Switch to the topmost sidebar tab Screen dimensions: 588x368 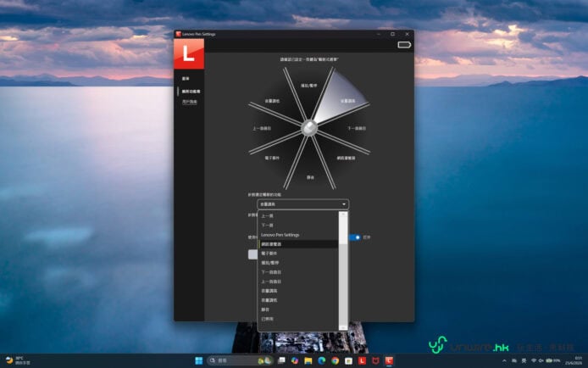(x=186, y=78)
